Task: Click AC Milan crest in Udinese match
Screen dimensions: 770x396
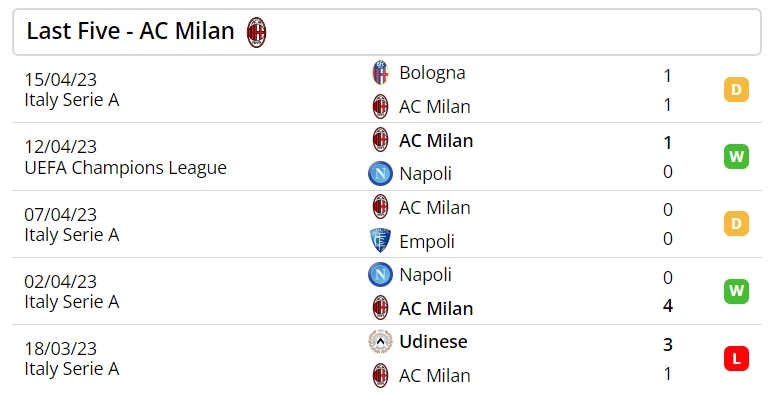Action: (380, 375)
